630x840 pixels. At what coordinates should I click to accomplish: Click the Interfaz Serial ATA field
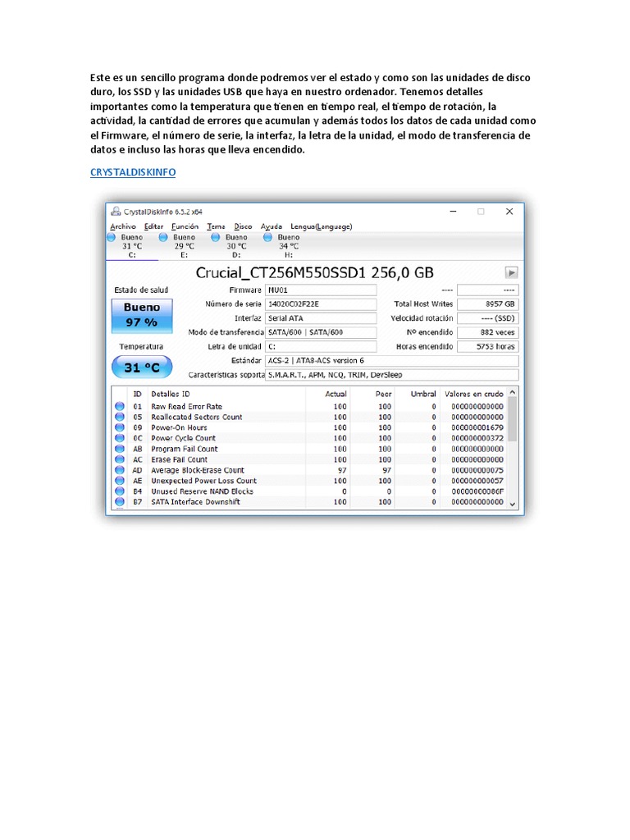coord(321,318)
